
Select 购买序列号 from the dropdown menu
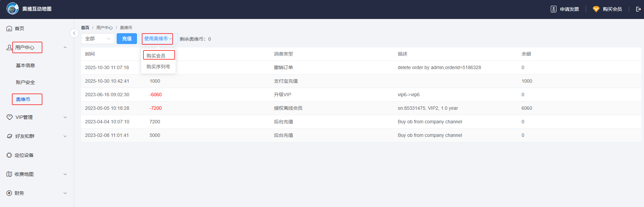point(158,67)
